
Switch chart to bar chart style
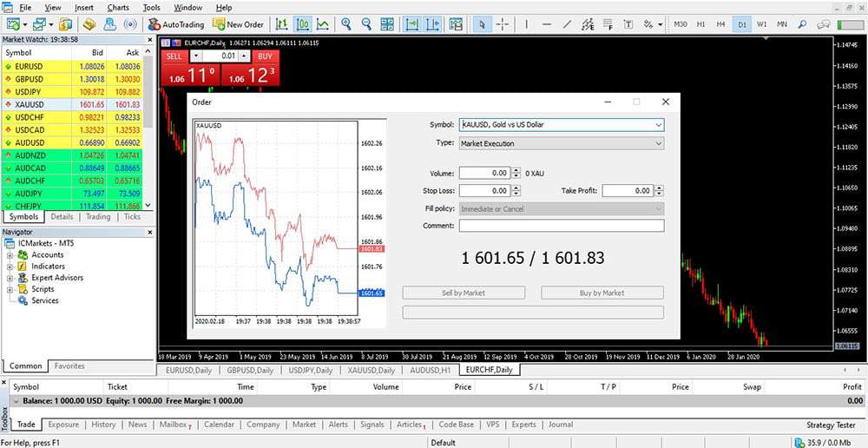(282, 24)
